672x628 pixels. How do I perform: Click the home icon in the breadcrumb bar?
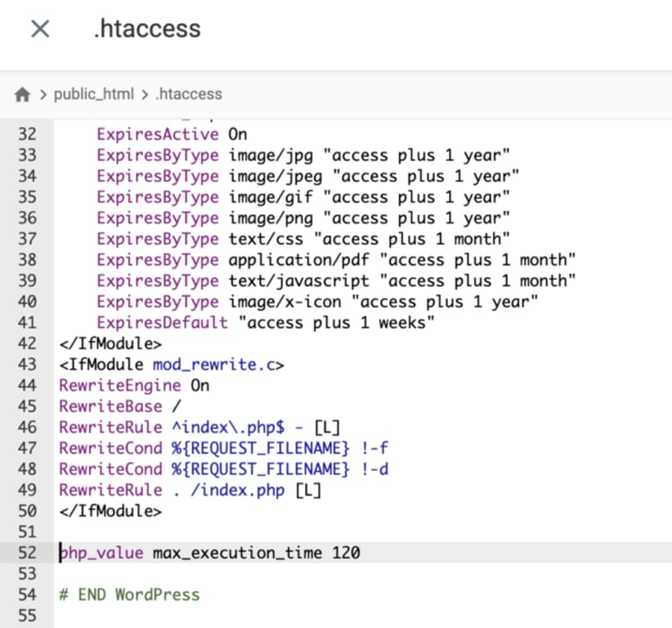(x=22, y=93)
